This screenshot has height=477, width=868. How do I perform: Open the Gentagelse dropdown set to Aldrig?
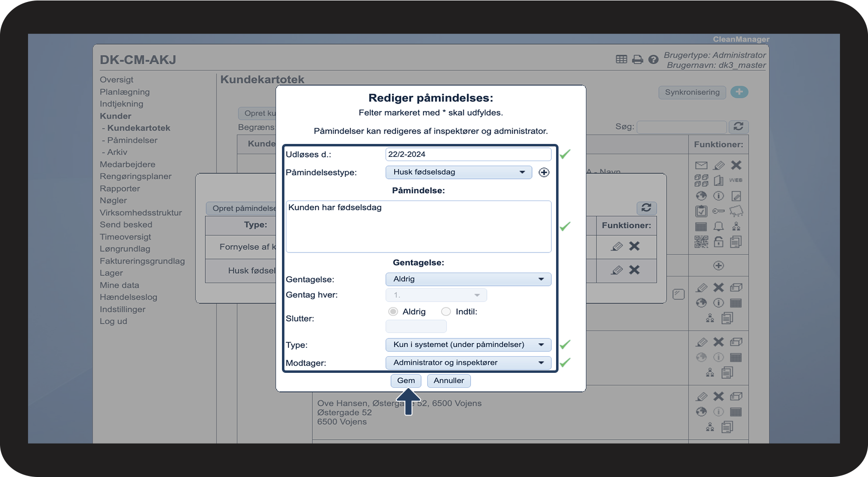468,279
